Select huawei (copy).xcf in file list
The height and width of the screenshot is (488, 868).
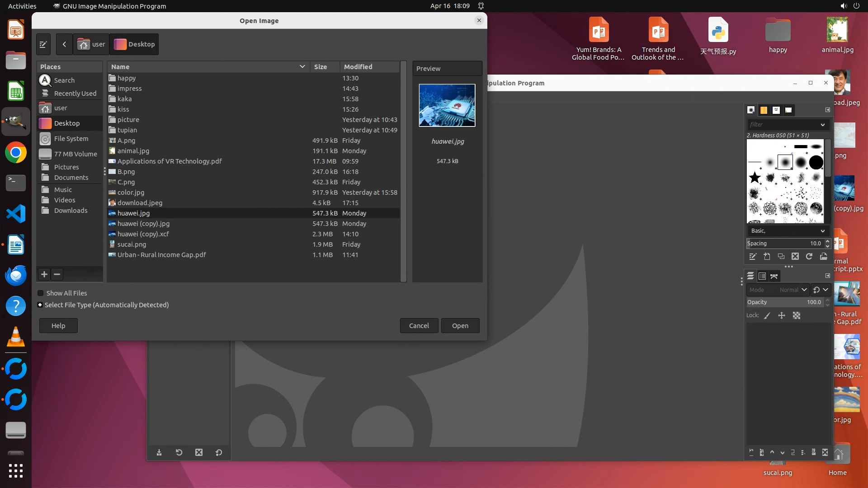pyautogui.click(x=143, y=234)
